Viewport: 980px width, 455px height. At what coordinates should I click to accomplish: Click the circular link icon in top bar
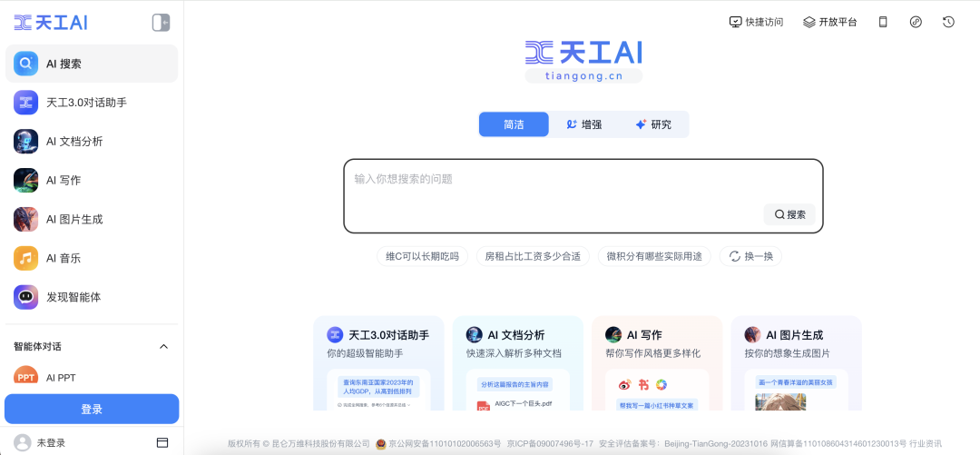tap(916, 22)
